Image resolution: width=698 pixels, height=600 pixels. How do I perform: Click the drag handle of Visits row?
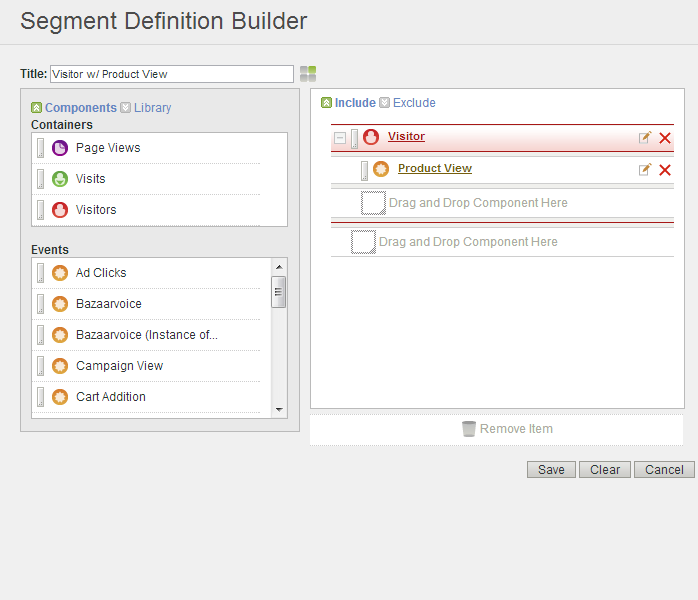point(41,179)
